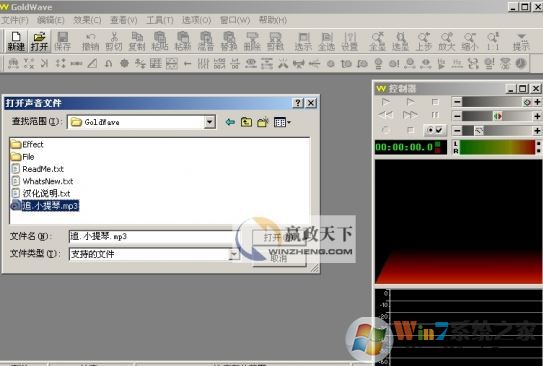This screenshot has width=543, height=366.
Task: Select the File folder in list
Action: 23,157
